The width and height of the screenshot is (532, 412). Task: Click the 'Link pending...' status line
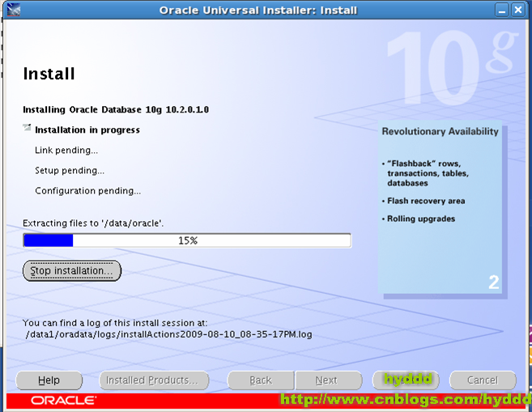pos(66,151)
